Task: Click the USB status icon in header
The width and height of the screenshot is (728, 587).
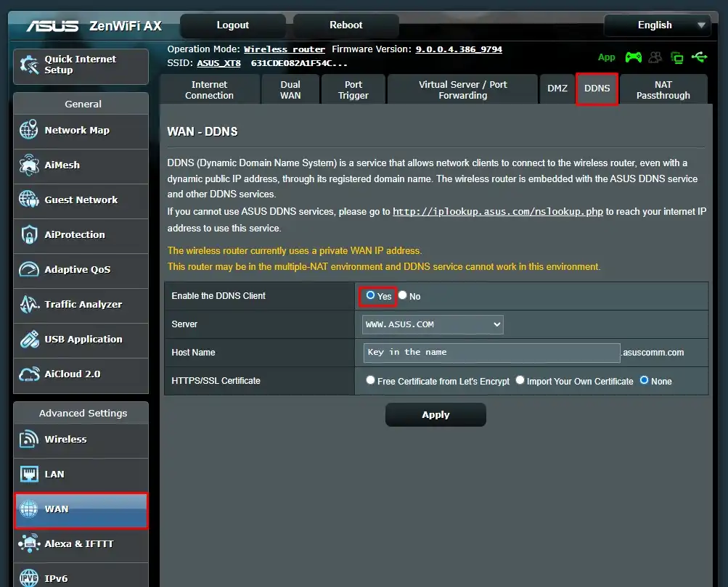Action: coord(699,57)
